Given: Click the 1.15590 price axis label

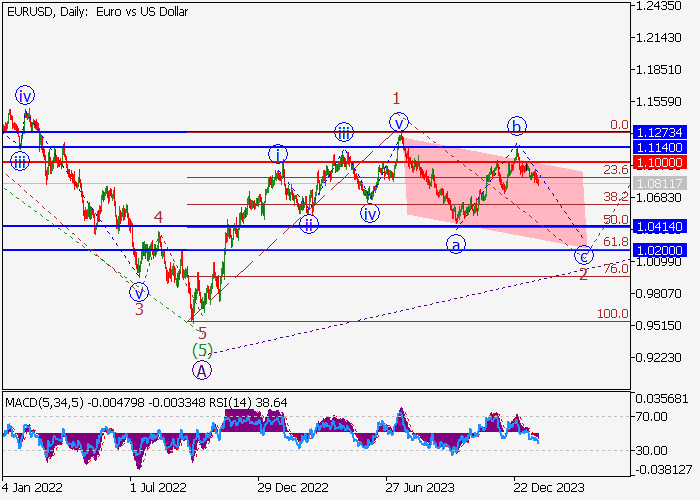Looking at the screenshot, I should (x=659, y=102).
